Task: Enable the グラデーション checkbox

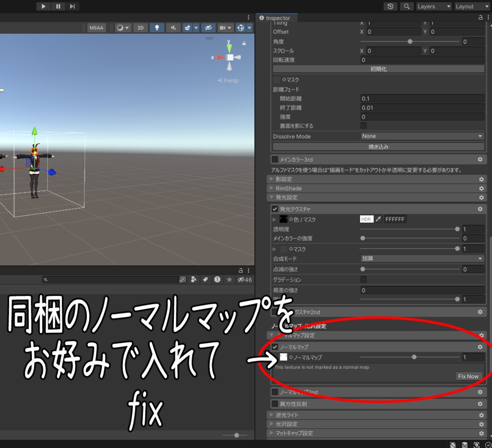Action: coord(364,279)
